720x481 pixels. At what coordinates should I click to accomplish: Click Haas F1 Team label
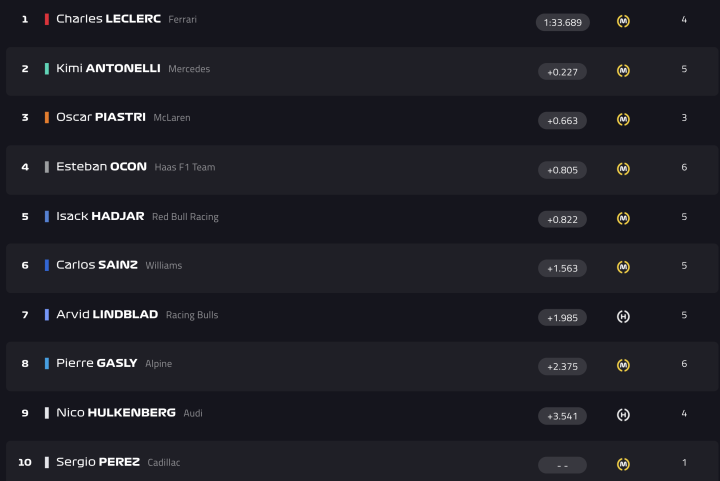point(184,168)
